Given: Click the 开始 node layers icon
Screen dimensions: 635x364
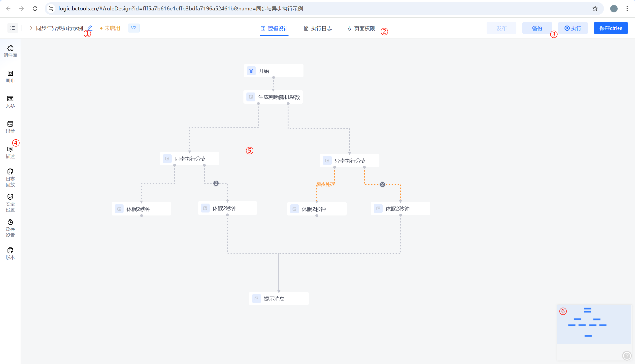Looking at the screenshot, I should (251, 71).
